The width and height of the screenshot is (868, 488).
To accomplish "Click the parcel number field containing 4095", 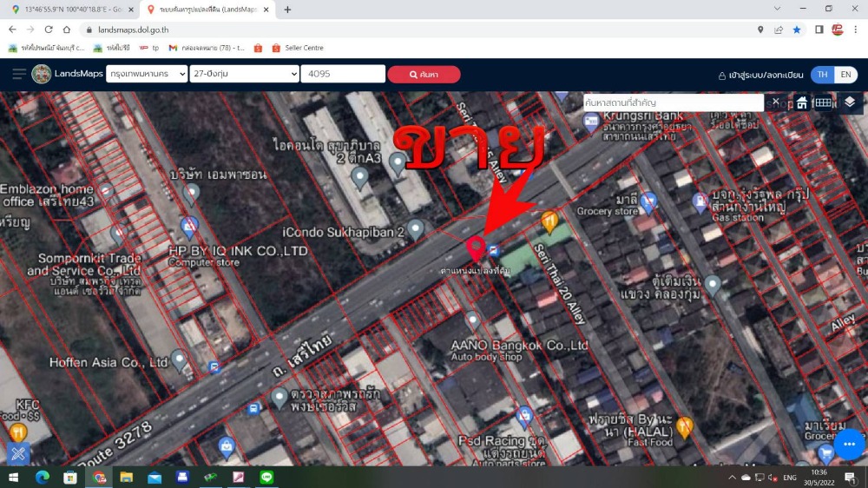I will [x=343, y=74].
